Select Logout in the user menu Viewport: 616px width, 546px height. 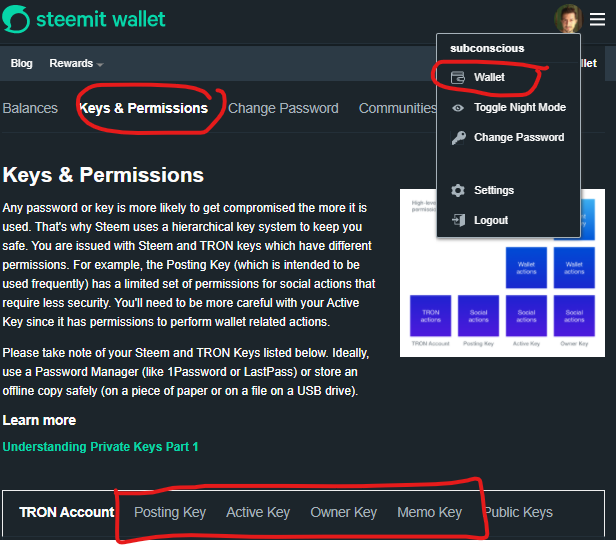tap(491, 220)
